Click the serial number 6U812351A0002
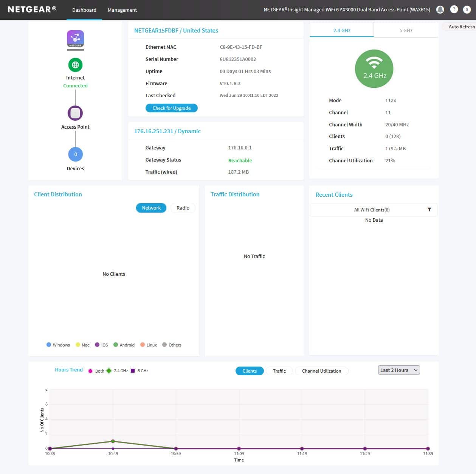 238,59
